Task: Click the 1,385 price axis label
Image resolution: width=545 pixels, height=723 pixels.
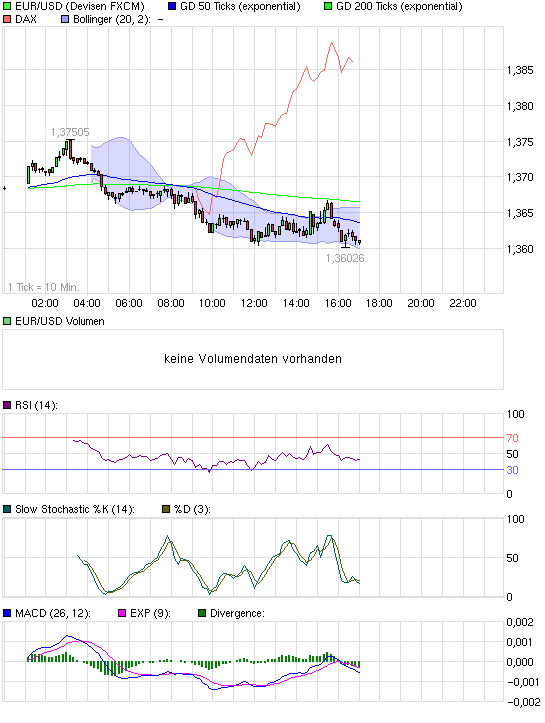Action: click(x=520, y=70)
